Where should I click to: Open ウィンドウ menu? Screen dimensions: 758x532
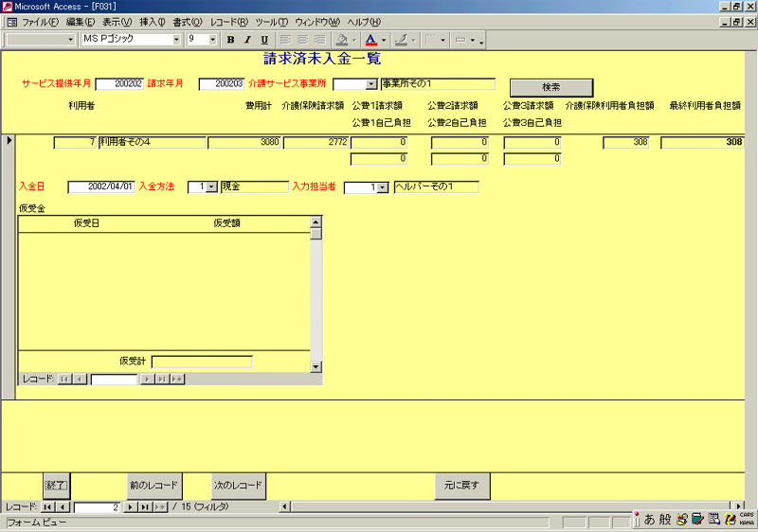(x=317, y=22)
